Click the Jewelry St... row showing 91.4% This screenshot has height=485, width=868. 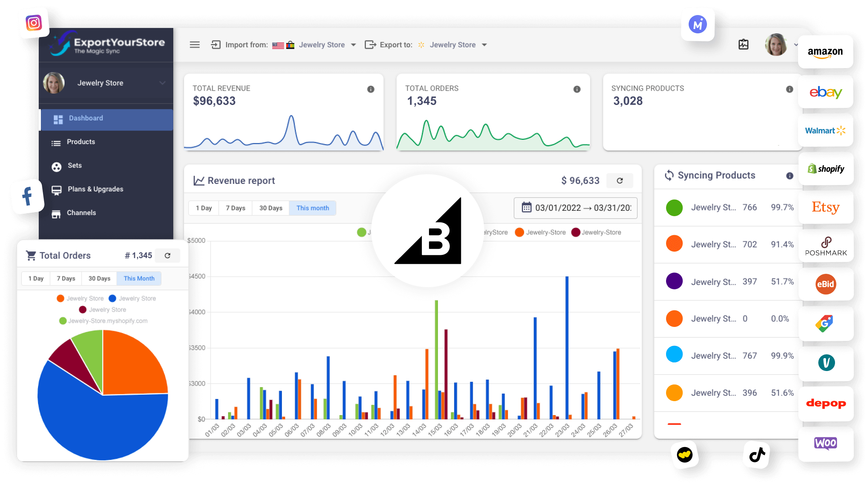pos(728,244)
